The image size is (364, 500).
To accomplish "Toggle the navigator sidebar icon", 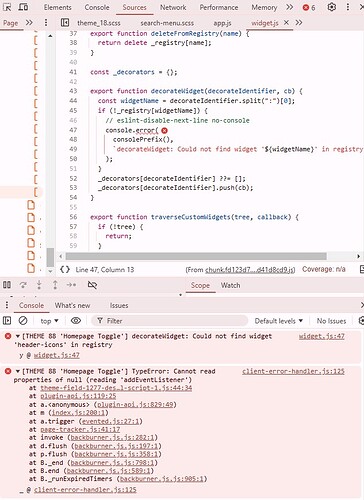I will [65, 23].
